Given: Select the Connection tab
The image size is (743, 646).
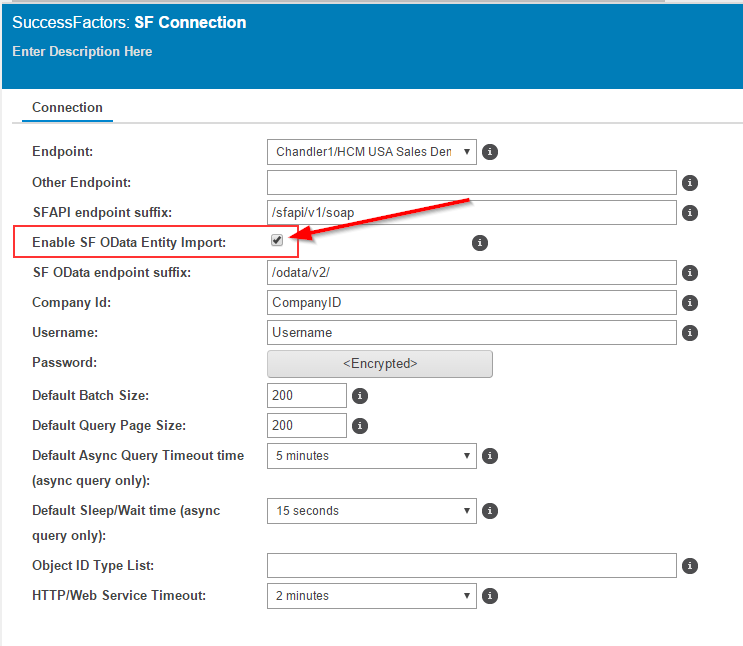Looking at the screenshot, I should click(x=67, y=108).
